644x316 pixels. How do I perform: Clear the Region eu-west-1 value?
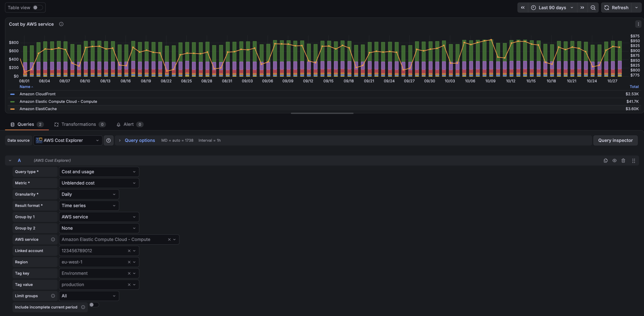[x=129, y=262]
